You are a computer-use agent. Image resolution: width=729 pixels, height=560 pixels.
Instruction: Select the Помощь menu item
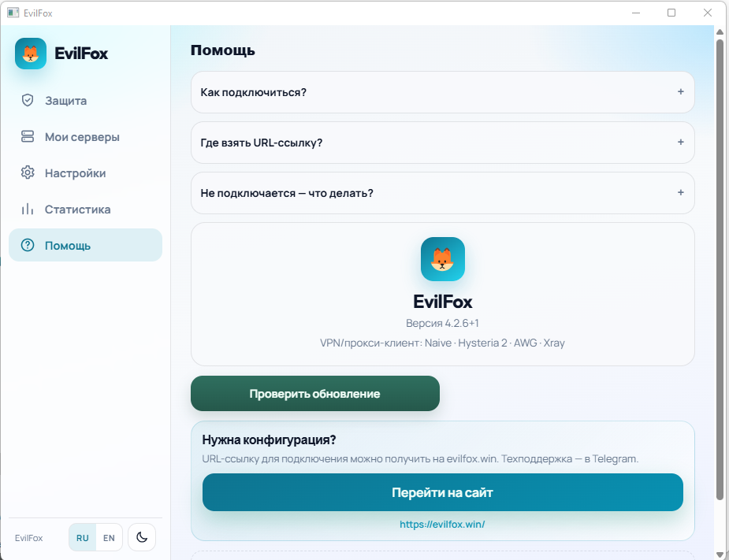click(86, 245)
